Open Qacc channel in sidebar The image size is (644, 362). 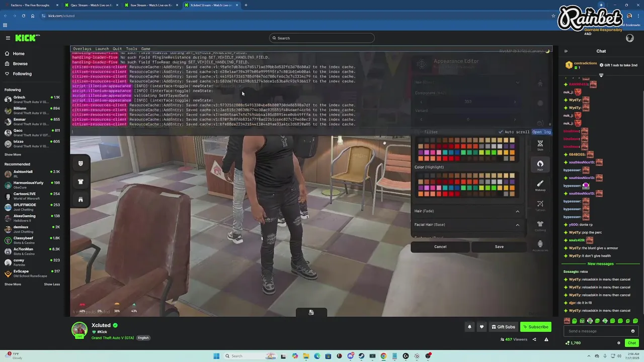coord(31,132)
